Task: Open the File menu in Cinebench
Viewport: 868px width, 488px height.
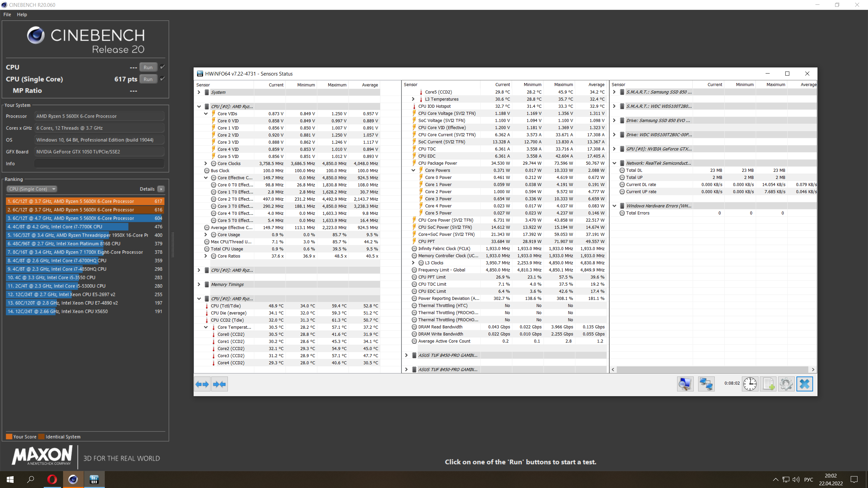Action: tap(7, 15)
